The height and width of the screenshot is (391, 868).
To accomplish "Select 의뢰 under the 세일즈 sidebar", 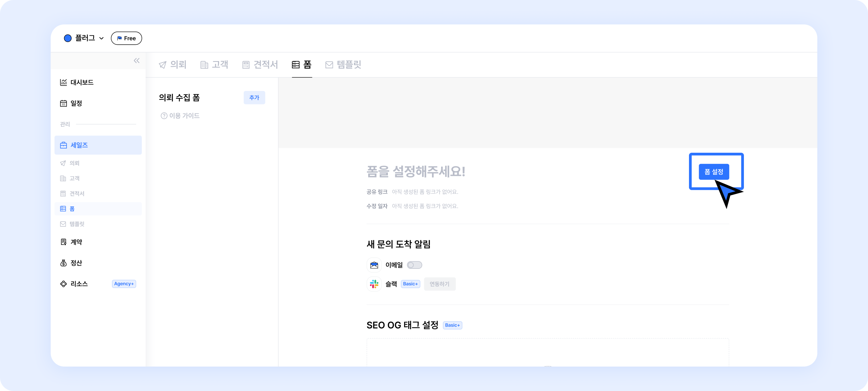I will tap(74, 163).
